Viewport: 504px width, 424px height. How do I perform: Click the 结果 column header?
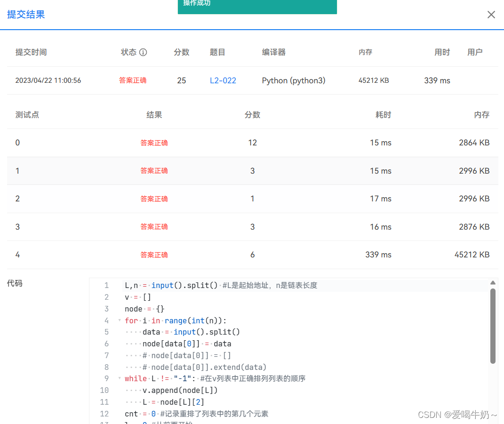(x=154, y=114)
